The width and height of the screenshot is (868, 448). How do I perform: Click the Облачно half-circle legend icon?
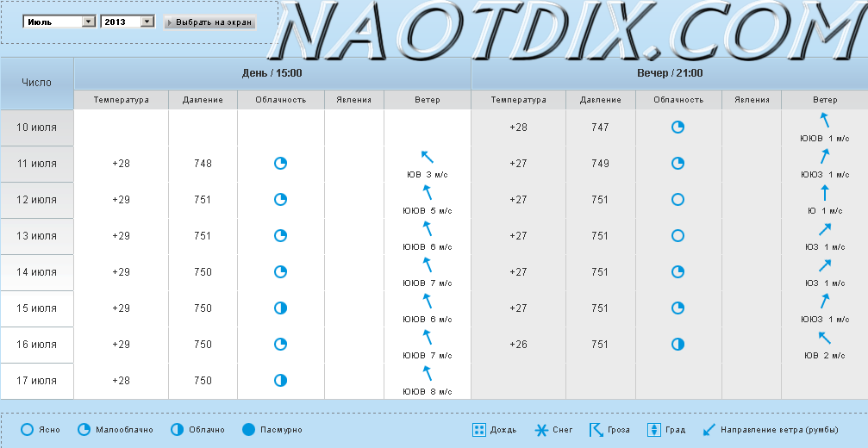[x=177, y=429]
